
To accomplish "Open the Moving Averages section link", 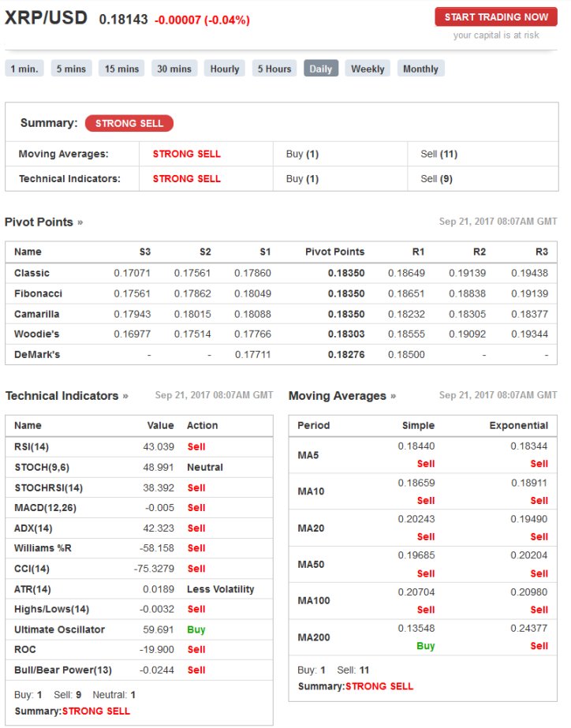I will 338,396.
